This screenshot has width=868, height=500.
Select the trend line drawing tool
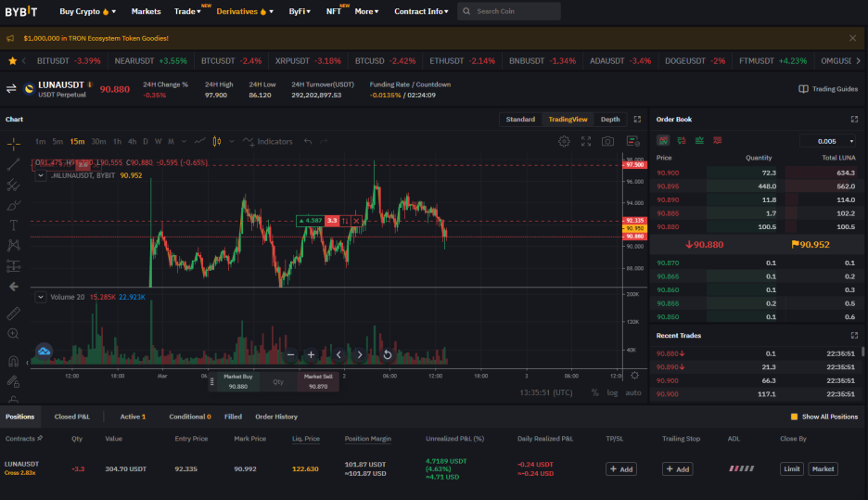(x=13, y=164)
